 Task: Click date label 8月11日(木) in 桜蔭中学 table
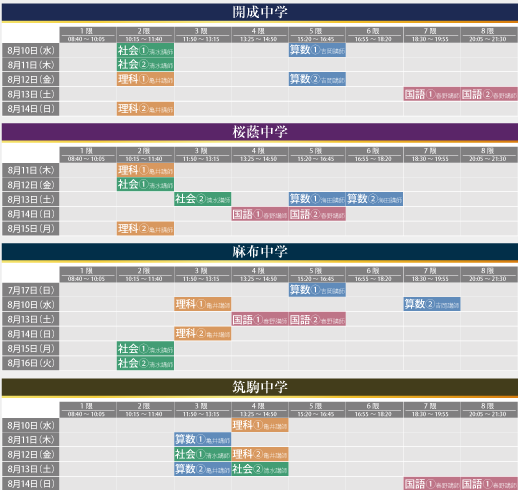pyautogui.click(x=31, y=170)
